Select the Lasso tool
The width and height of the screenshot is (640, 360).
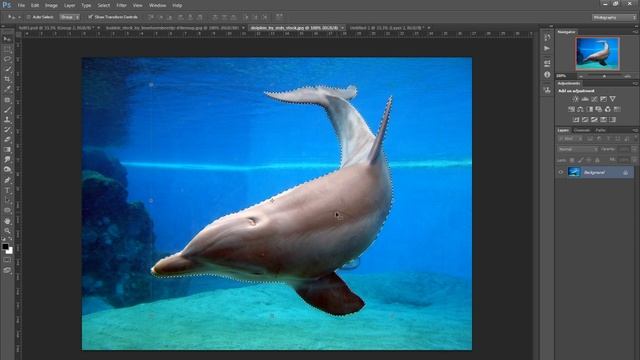[x=7, y=59]
